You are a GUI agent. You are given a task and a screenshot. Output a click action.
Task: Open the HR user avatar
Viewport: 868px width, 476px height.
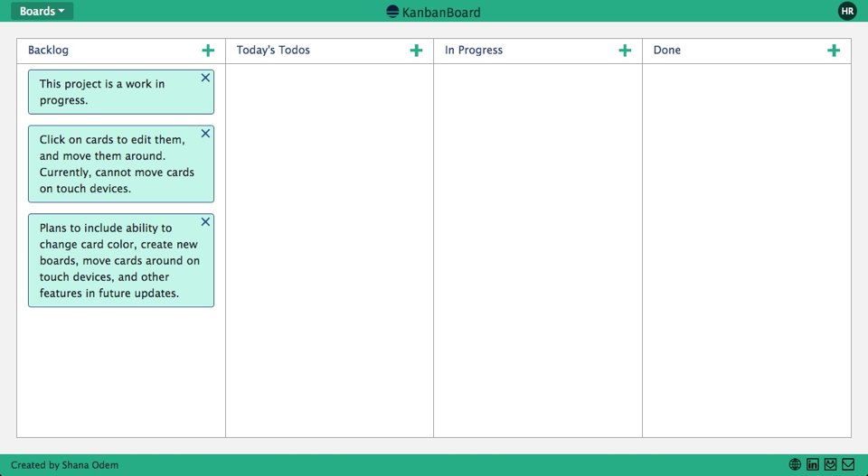pos(847,11)
